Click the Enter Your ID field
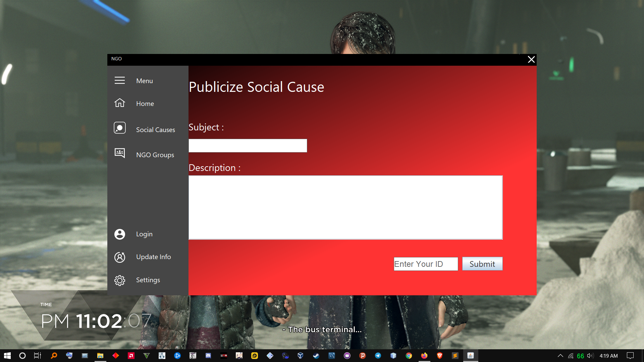644x362 pixels. pyautogui.click(x=425, y=264)
